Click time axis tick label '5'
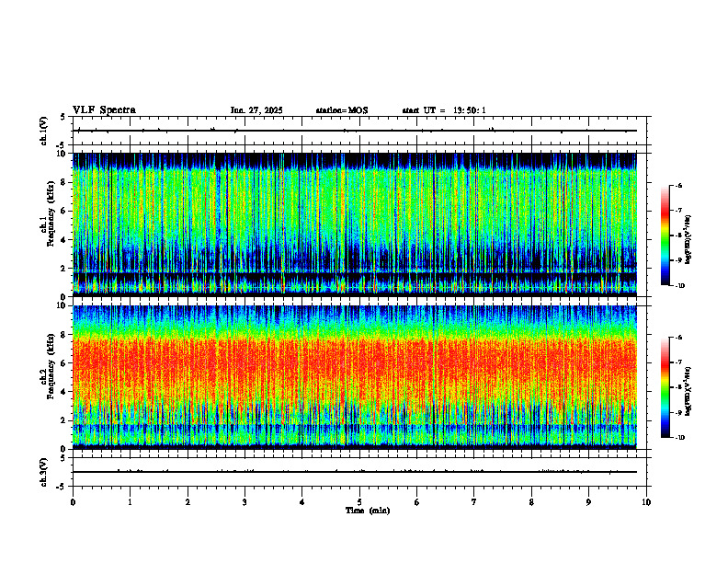 359,502
